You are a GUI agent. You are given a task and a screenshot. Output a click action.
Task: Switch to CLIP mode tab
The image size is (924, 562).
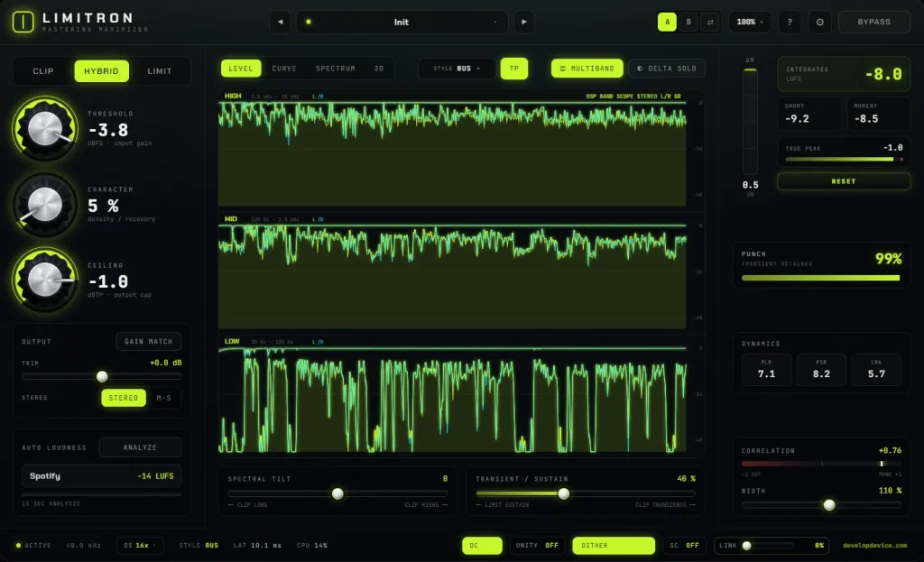tap(43, 70)
